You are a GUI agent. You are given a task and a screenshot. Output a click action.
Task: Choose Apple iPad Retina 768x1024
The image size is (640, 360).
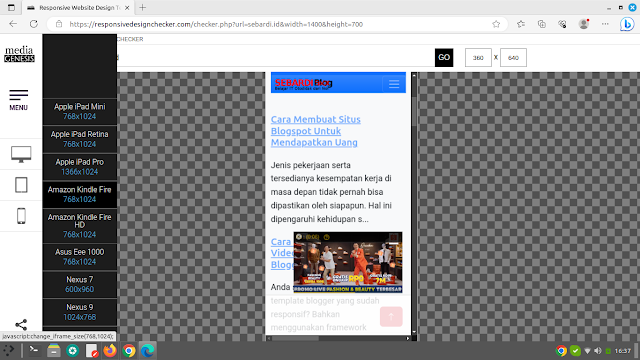[x=80, y=139]
